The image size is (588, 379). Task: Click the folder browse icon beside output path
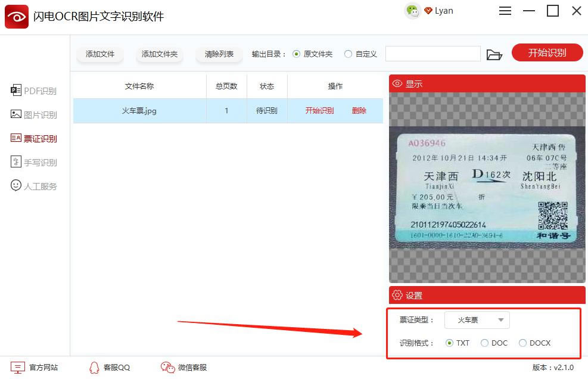(x=496, y=53)
